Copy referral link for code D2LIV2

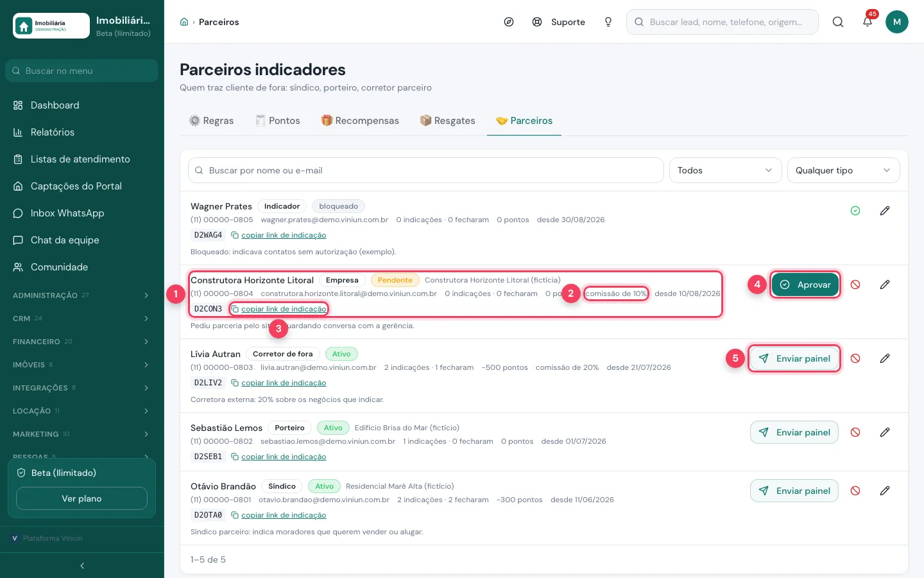278,383
